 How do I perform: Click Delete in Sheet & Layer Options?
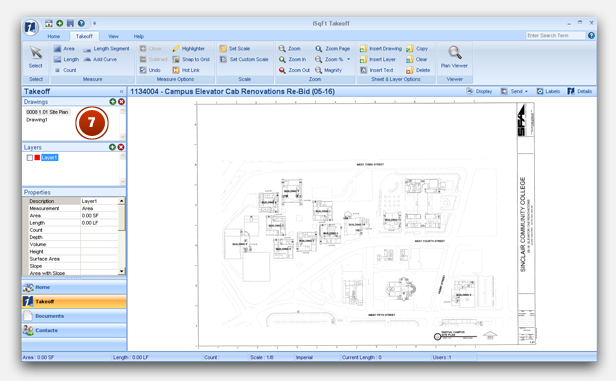[x=418, y=70]
